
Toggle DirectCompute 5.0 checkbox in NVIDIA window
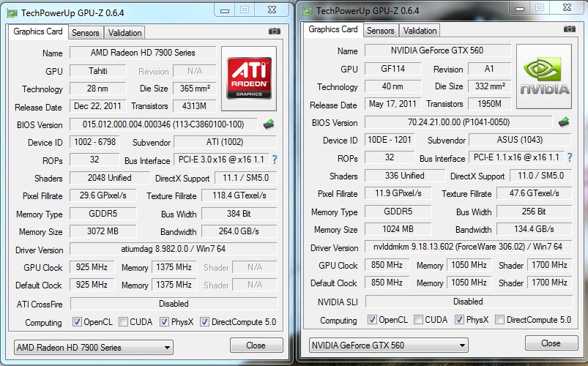tap(499, 319)
